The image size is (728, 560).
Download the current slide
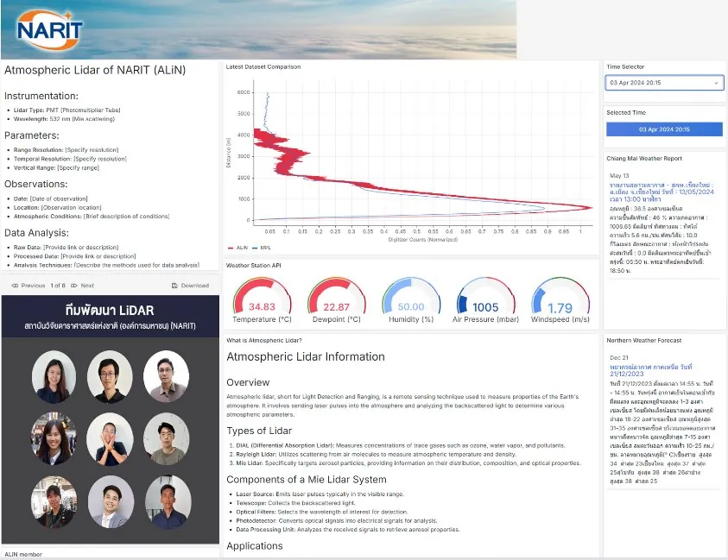190,286
